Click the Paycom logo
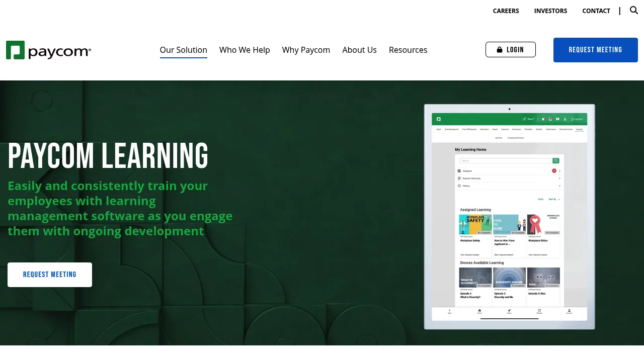 (49, 50)
